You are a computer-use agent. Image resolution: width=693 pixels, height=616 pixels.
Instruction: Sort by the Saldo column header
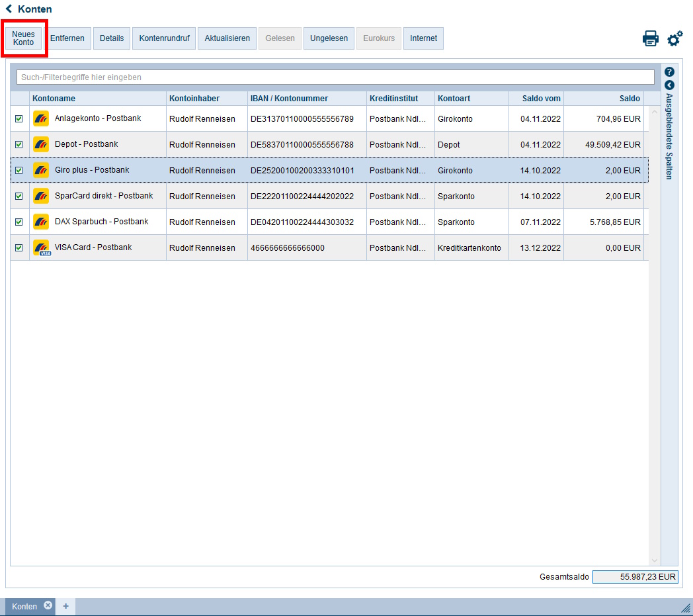pos(604,98)
